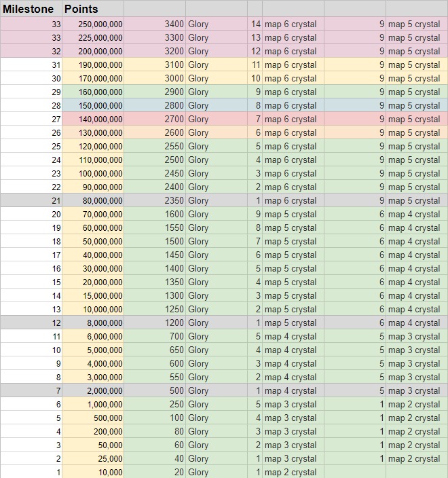448x478 pixels.
Task: Select the 2350 Glory amount cell
Action: [x=155, y=200]
